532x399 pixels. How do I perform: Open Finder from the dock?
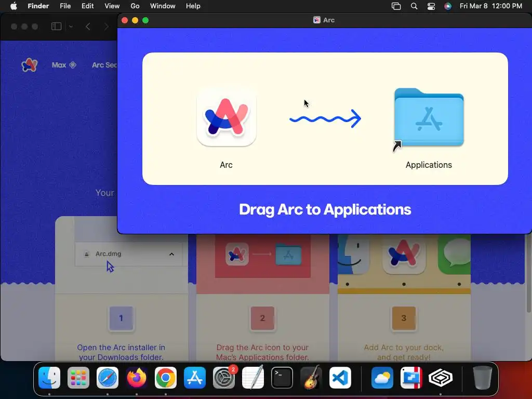click(x=49, y=378)
